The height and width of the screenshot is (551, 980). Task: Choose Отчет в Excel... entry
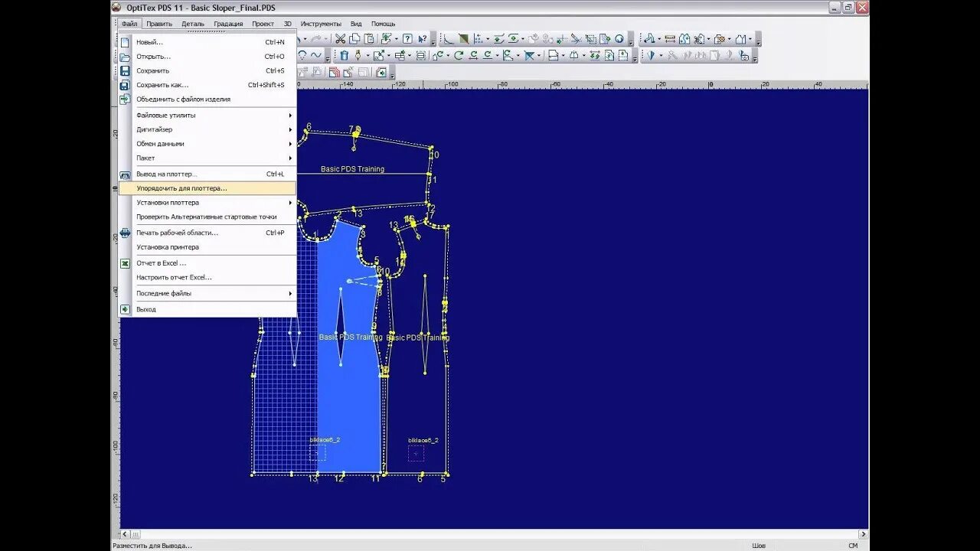pyautogui.click(x=207, y=262)
